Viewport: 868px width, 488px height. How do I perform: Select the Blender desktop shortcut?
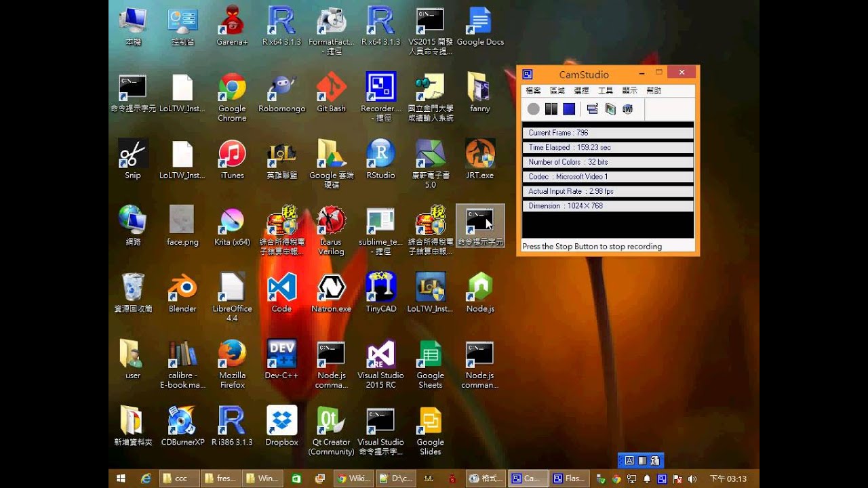point(182,293)
